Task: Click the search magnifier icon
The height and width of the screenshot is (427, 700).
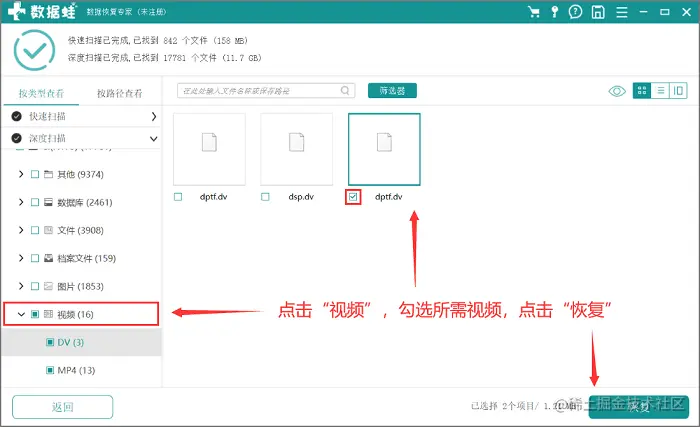Action: pos(345,91)
